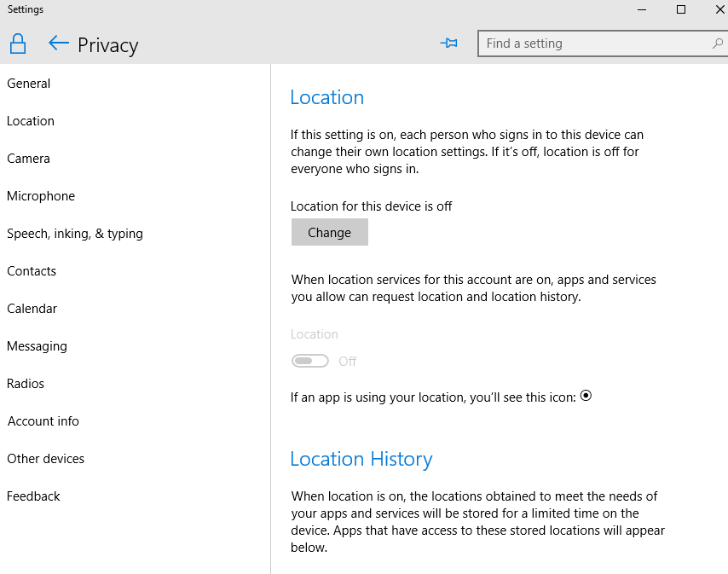Open Account info settings
Screen dimensions: 728x574
pos(43,421)
